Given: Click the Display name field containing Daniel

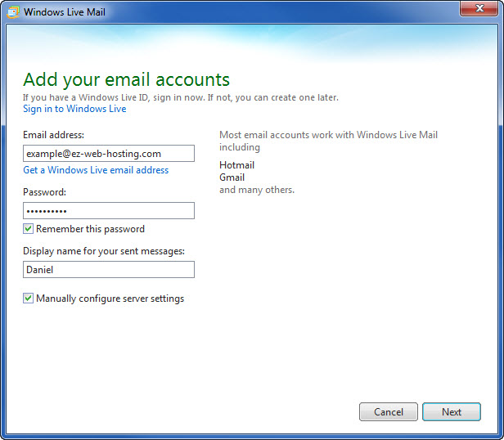Looking at the screenshot, I should [109, 269].
